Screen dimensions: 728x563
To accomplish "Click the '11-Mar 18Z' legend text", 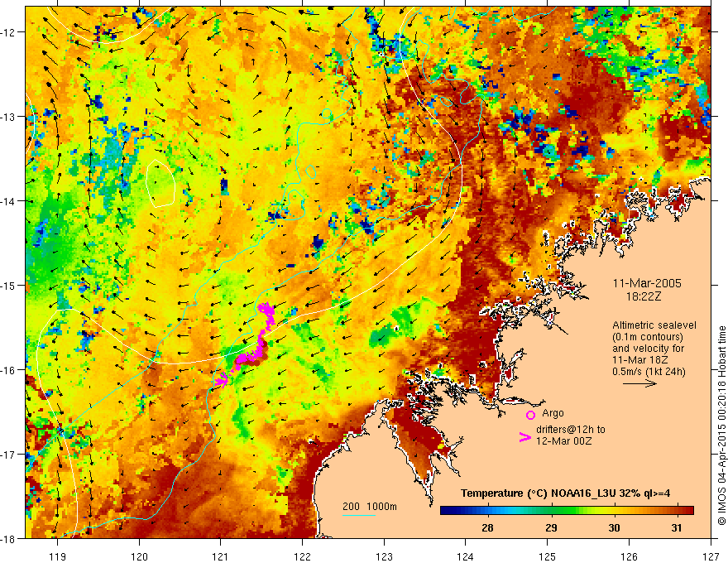I will point(640,360).
